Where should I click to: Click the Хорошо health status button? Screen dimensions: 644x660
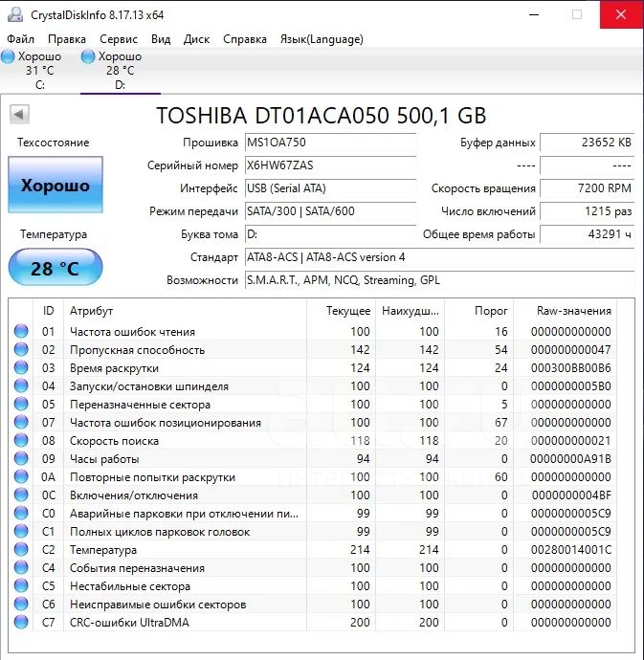(x=56, y=185)
